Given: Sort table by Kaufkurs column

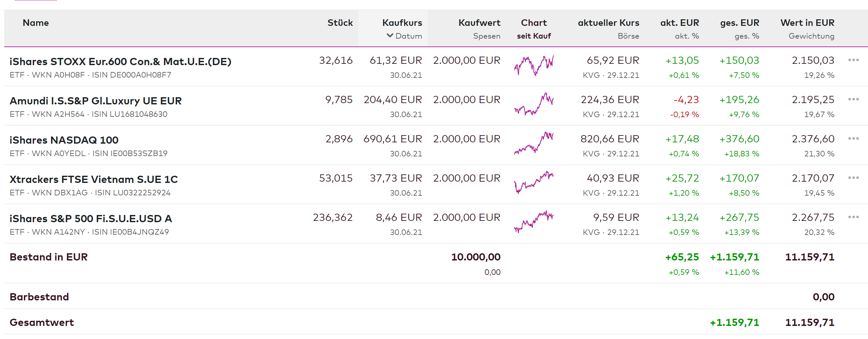Looking at the screenshot, I should pos(402,23).
